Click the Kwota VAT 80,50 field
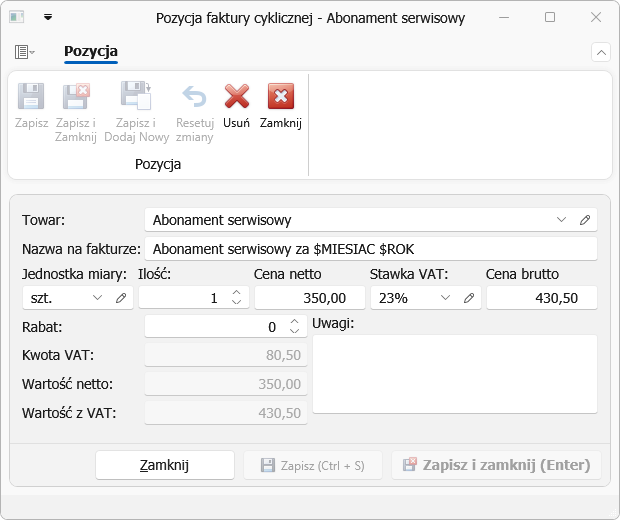 pyautogui.click(x=226, y=355)
